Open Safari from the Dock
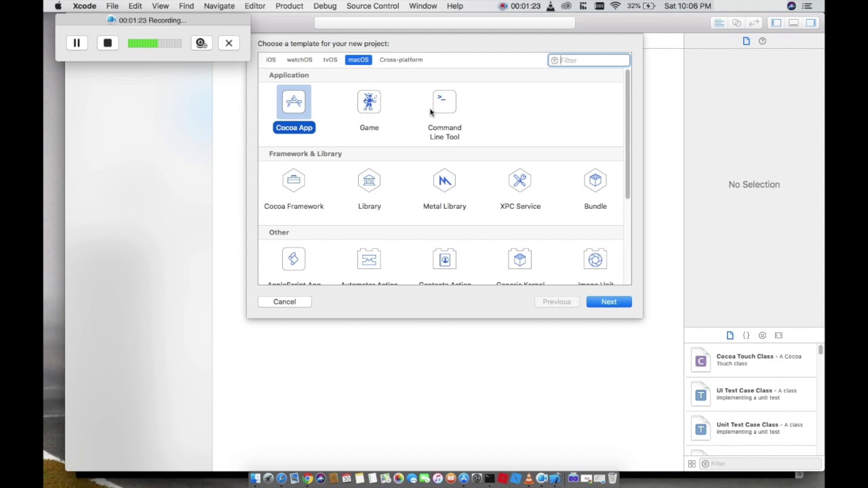This screenshot has width=868, height=488. tap(281, 479)
